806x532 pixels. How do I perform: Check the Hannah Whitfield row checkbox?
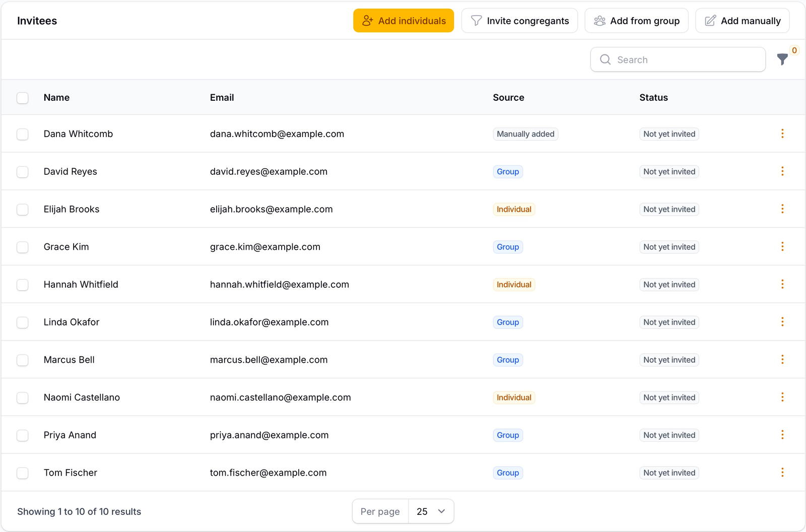point(23,285)
